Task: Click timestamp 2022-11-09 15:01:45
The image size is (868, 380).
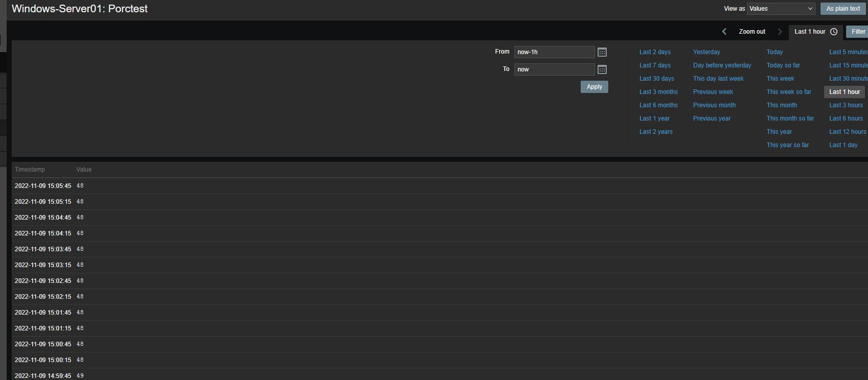Action: pos(43,313)
